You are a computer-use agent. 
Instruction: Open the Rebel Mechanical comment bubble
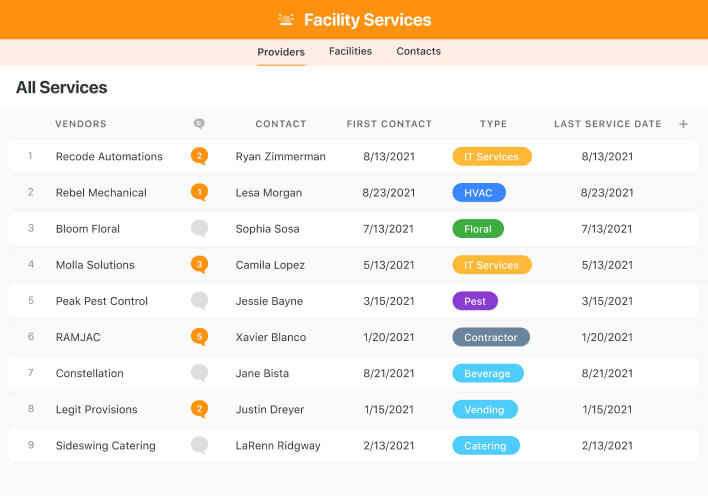200,192
